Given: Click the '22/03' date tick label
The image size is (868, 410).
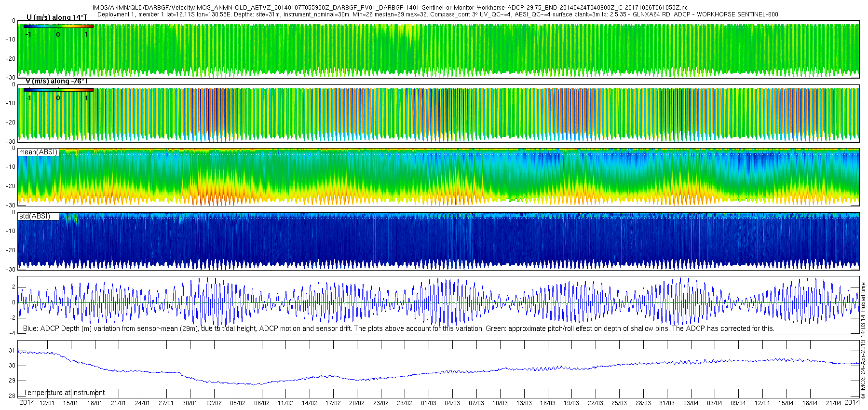Looking at the screenshot, I should click(596, 403).
